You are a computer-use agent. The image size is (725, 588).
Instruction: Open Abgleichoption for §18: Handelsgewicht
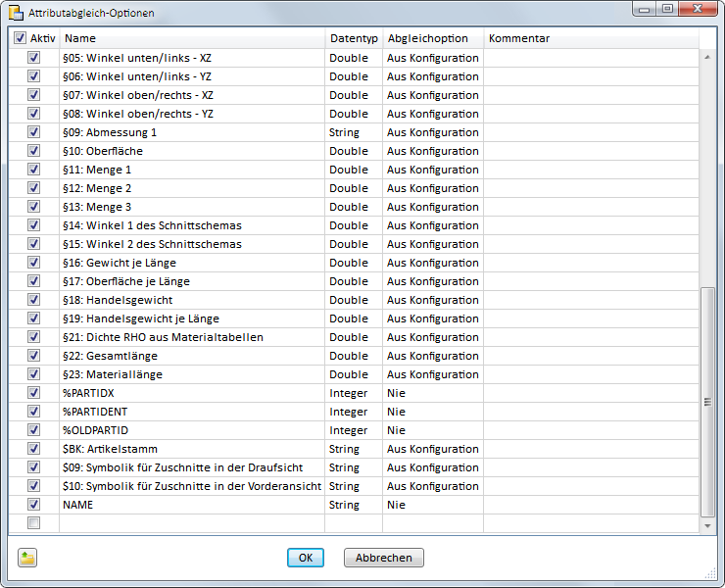point(433,300)
